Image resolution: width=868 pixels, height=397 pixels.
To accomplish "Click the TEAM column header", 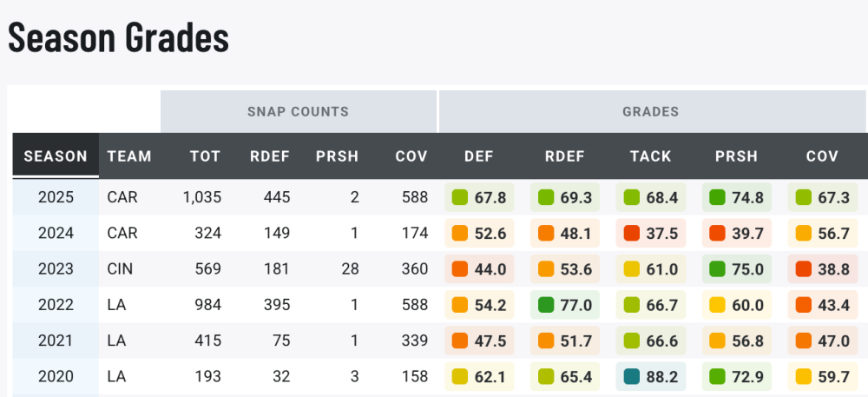I will click(x=129, y=156).
